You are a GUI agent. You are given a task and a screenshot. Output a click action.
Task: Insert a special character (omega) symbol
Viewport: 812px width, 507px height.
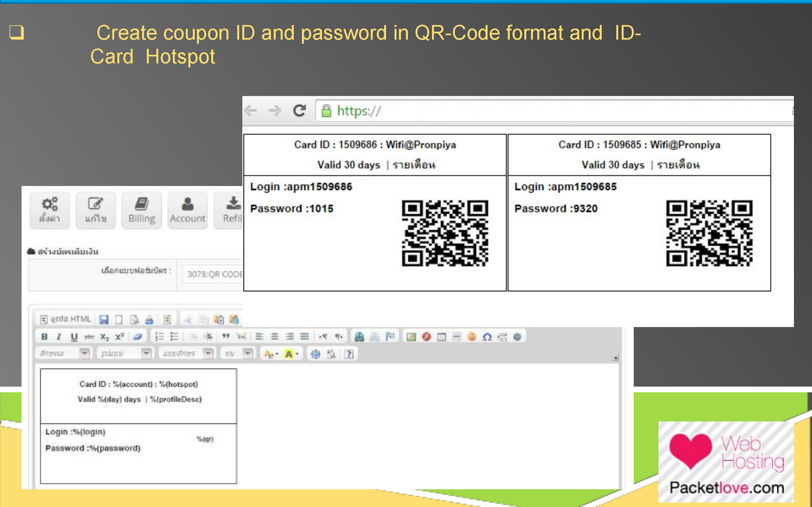[488, 337]
